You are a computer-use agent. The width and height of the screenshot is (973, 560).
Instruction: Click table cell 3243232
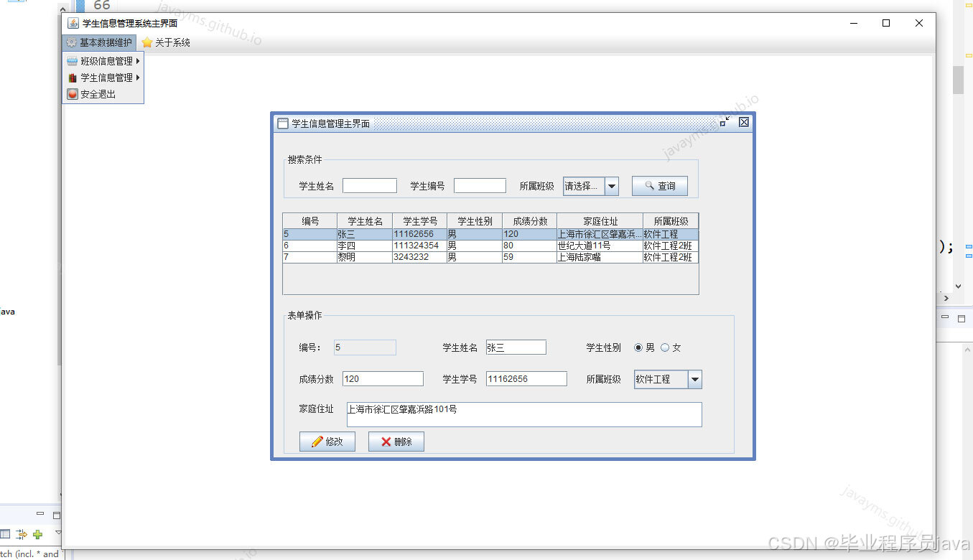tap(419, 257)
